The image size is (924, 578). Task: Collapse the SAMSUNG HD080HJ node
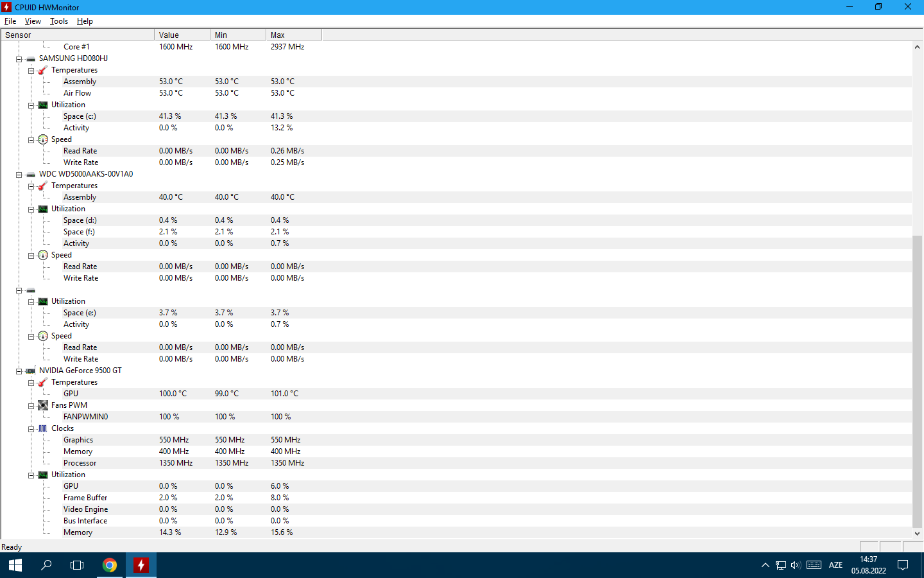19,58
